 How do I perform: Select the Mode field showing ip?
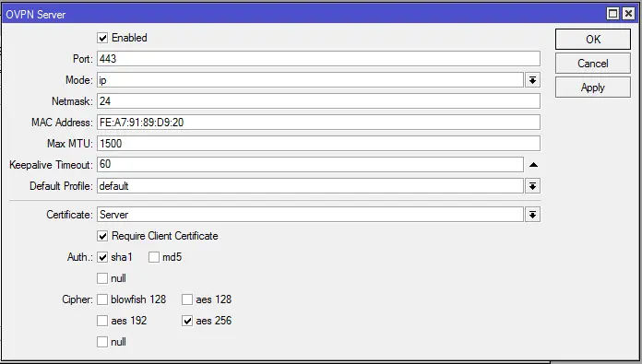(310, 80)
